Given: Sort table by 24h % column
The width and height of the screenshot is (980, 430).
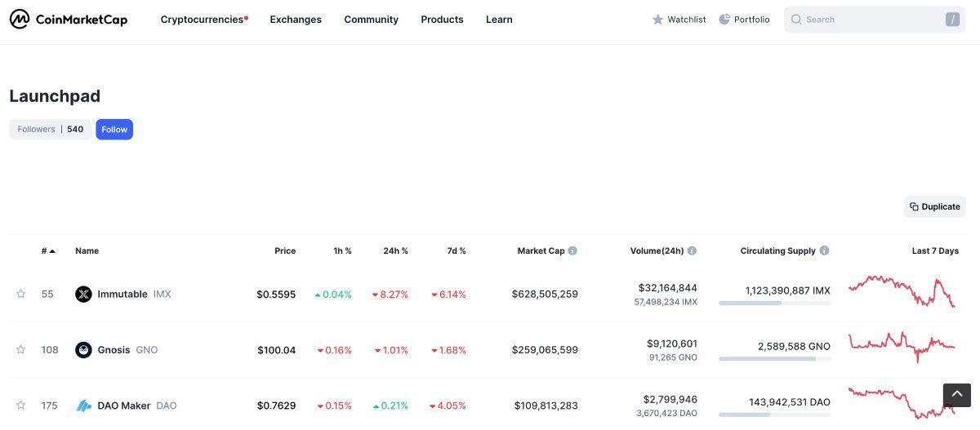Looking at the screenshot, I should 395,250.
